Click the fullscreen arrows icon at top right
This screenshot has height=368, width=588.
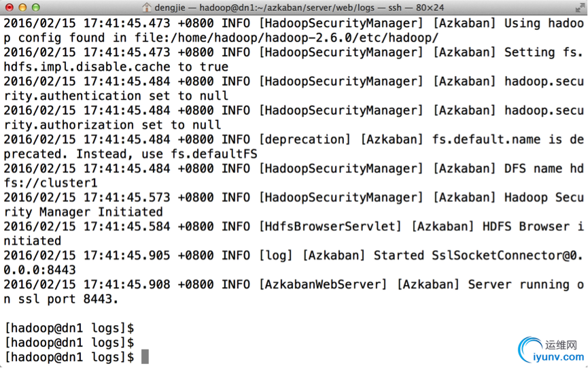[x=579, y=7]
